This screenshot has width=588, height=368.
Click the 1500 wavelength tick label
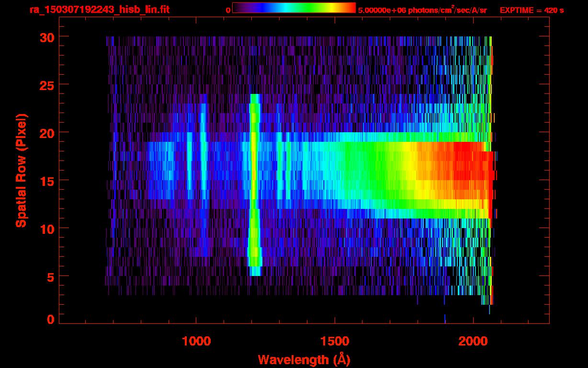335,341
